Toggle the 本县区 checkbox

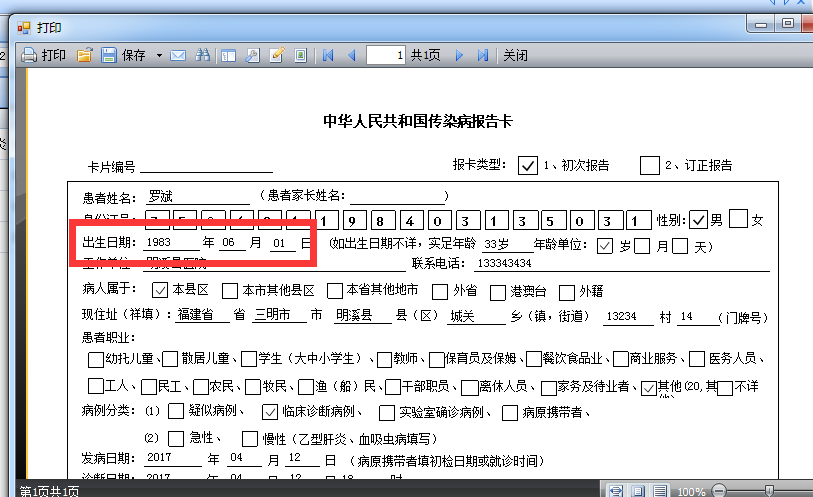pos(160,290)
